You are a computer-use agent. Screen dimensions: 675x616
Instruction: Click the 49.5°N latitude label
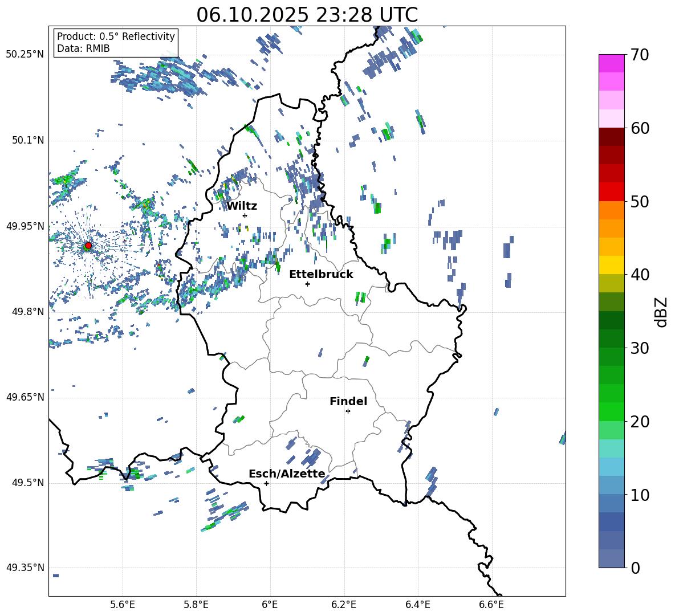click(28, 483)
